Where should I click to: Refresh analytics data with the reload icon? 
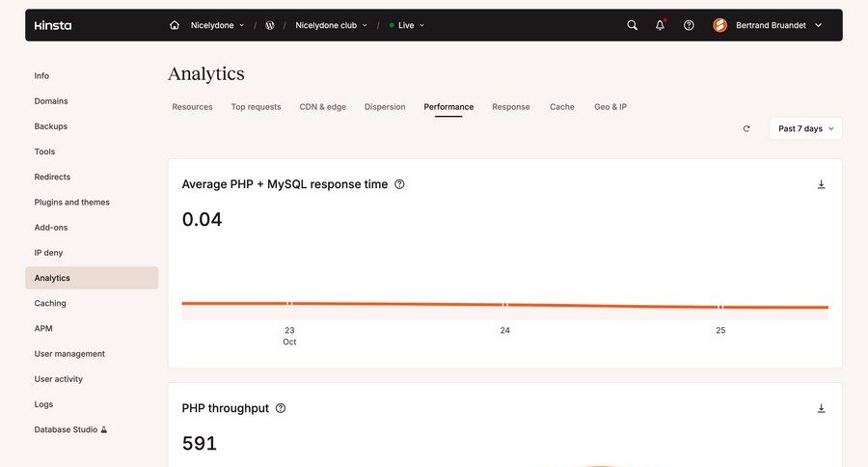746,128
